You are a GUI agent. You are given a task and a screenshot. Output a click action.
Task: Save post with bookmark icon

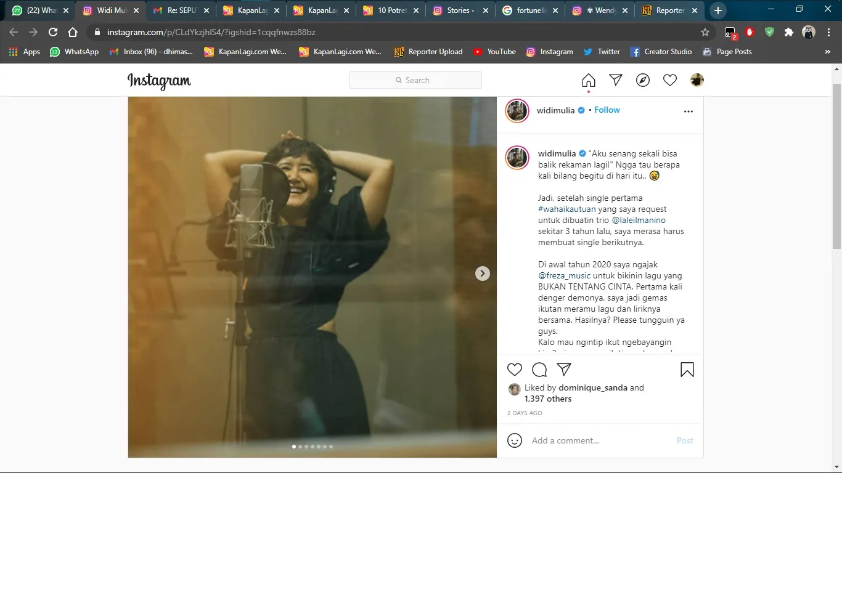[x=687, y=370]
